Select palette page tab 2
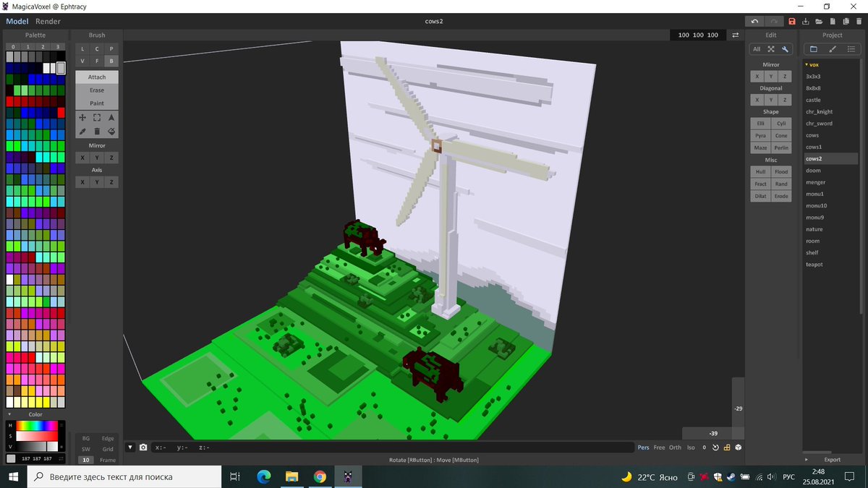 click(43, 46)
